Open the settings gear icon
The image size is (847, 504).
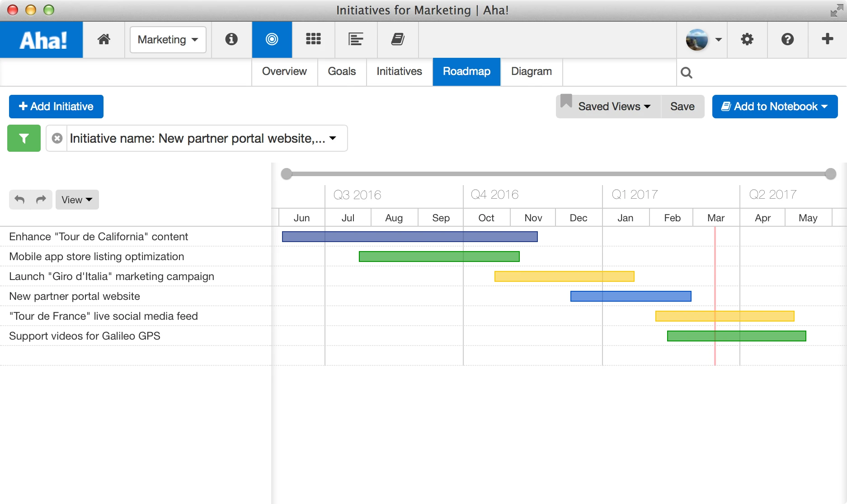pyautogui.click(x=747, y=39)
